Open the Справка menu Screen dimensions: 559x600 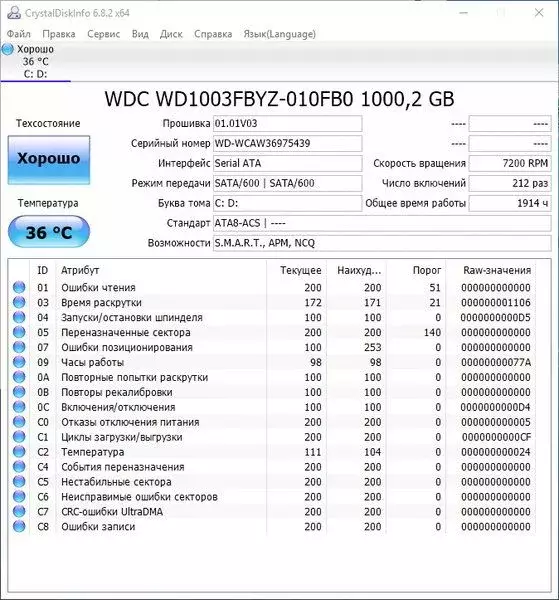(x=213, y=34)
